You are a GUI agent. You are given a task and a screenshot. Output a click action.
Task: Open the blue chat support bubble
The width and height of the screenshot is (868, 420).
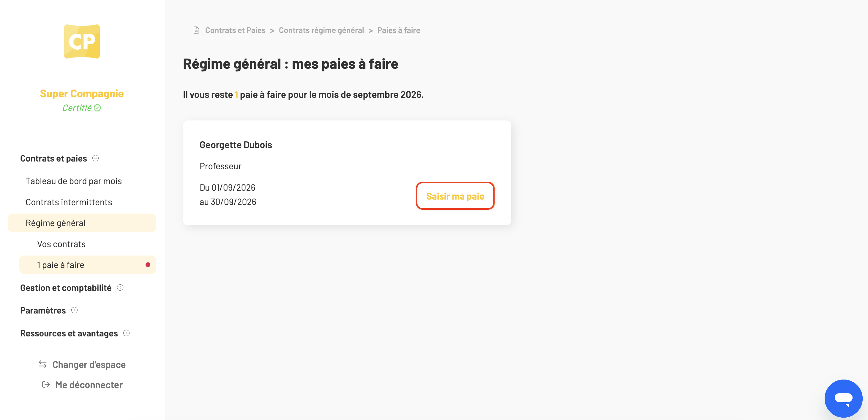[843, 398]
